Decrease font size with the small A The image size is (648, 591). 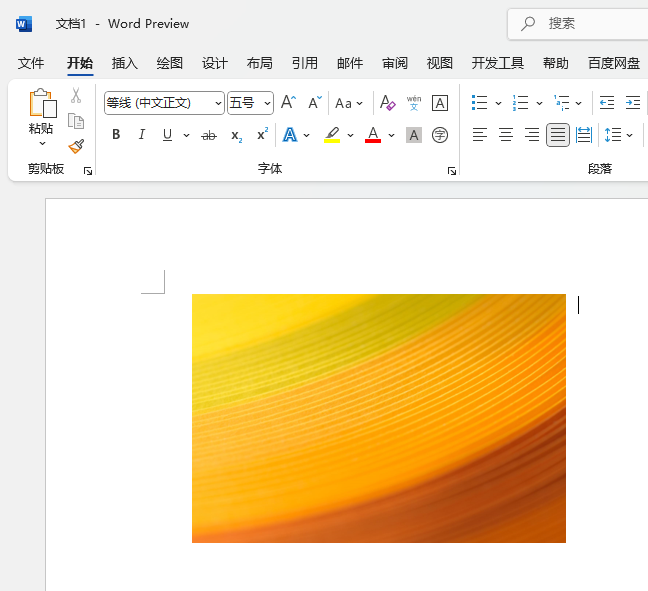pos(315,102)
